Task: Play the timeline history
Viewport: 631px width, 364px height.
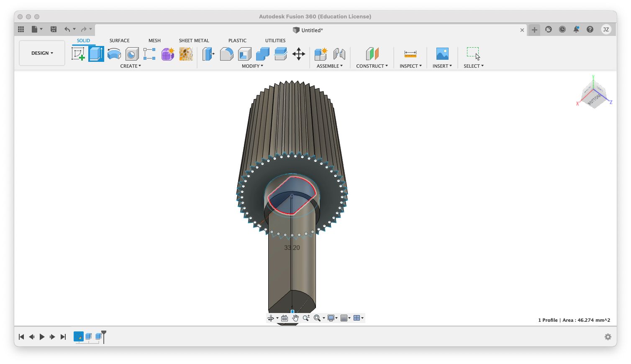Action: click(42, 337)
